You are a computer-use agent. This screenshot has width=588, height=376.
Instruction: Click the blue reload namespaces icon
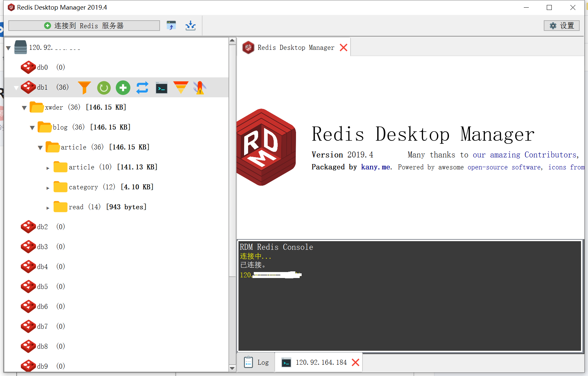(x=142, y=87)
